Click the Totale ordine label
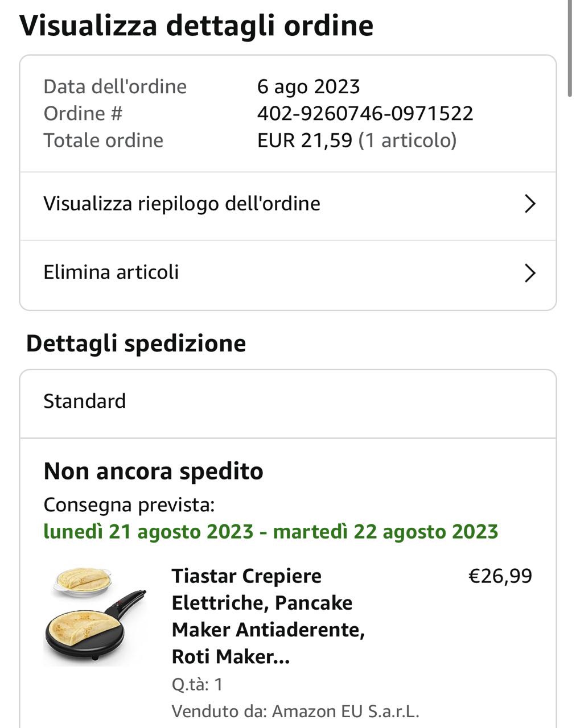 coord(104,140)
